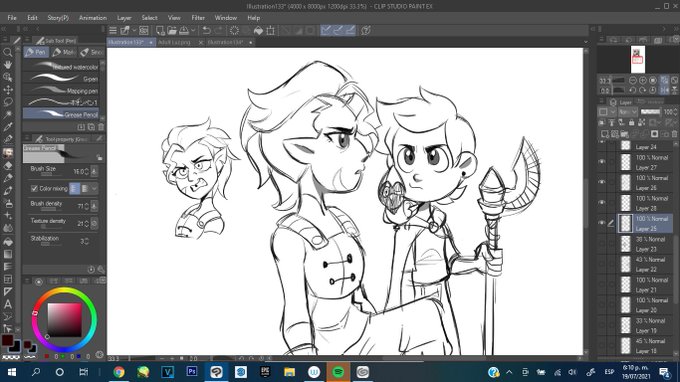Adjust layer opacity stepper arrows
Image resolution: width=680 pixels, height=382 pixels.
pos(675,112)
